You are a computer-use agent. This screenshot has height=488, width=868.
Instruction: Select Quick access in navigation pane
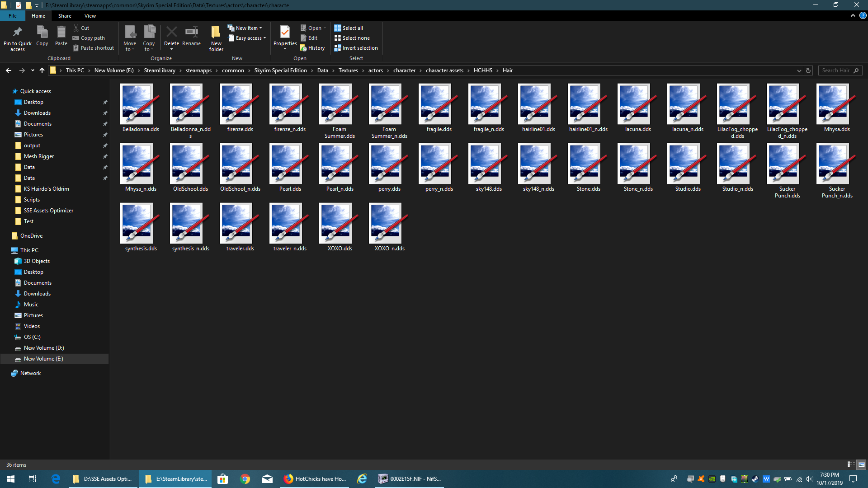pyautogui.click(x=36, y=91)
